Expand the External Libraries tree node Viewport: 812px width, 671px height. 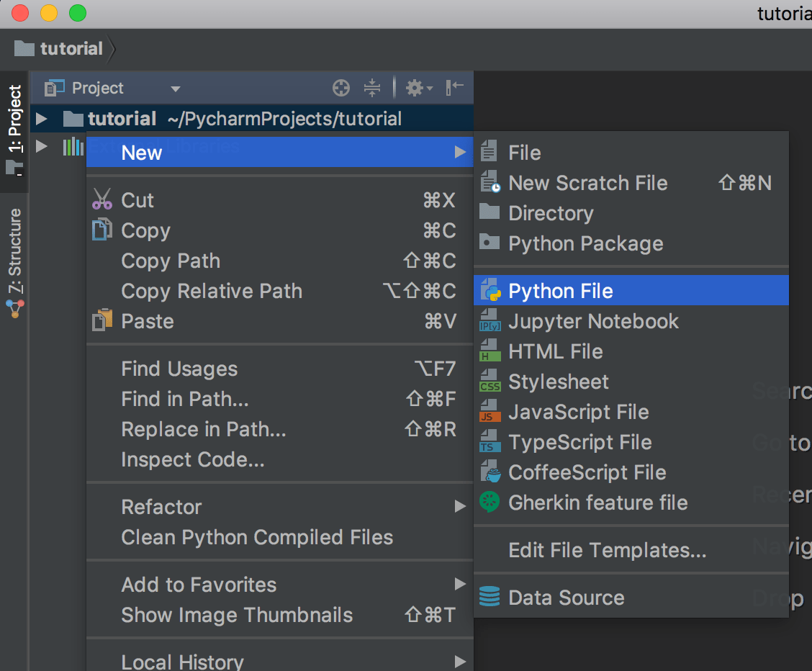pos(42,147)
